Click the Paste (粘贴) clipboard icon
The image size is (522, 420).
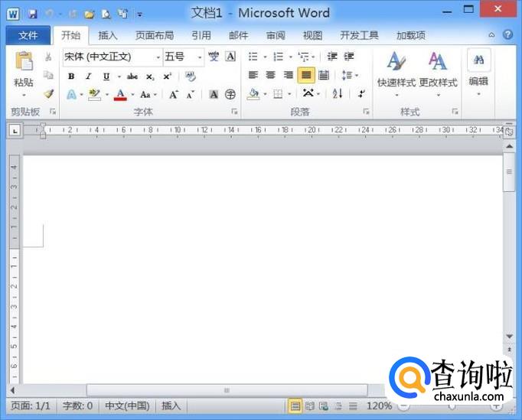tap(24, 61)
